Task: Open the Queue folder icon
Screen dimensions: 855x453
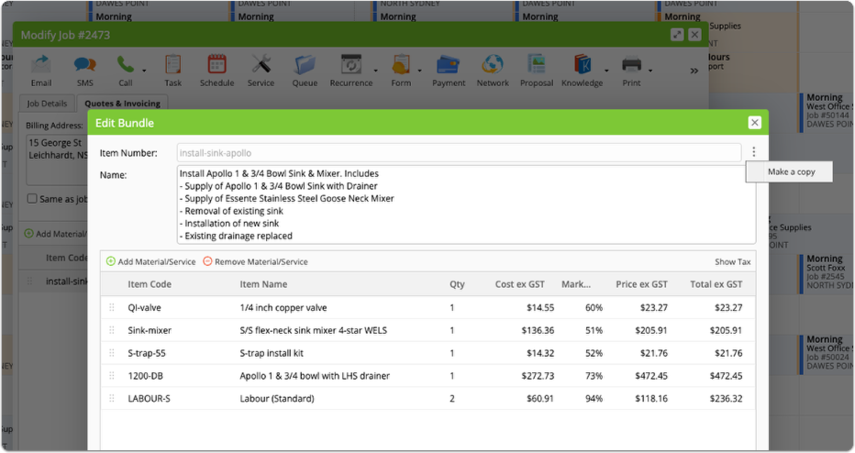Action: click(305, 65)
